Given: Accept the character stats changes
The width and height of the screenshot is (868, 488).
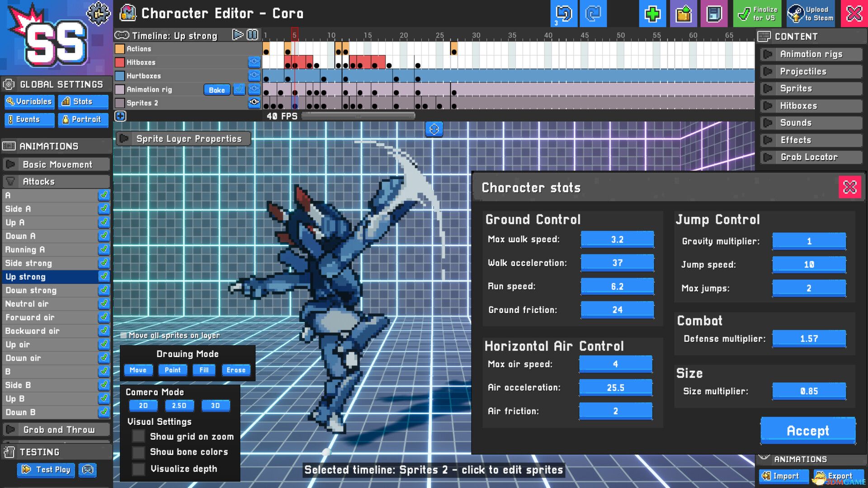Looking at the screenshot, I should click(807, 430).
